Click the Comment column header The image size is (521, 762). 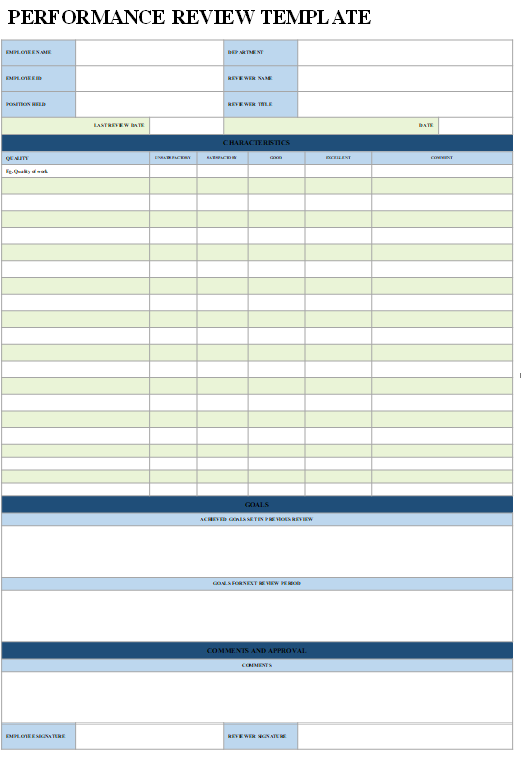tap(442, 158)
